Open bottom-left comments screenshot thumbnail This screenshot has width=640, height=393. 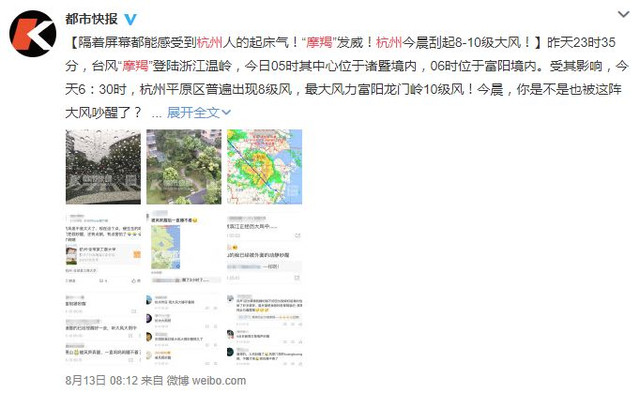coord(103,328)
